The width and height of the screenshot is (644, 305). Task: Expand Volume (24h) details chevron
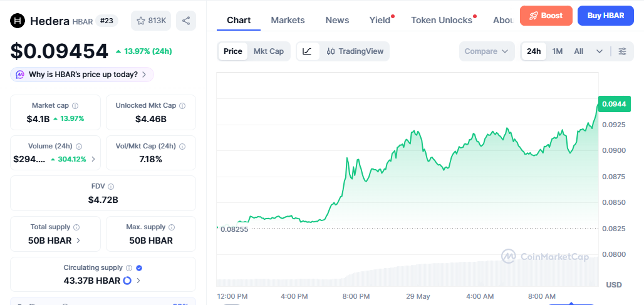(x=93, y=159)
